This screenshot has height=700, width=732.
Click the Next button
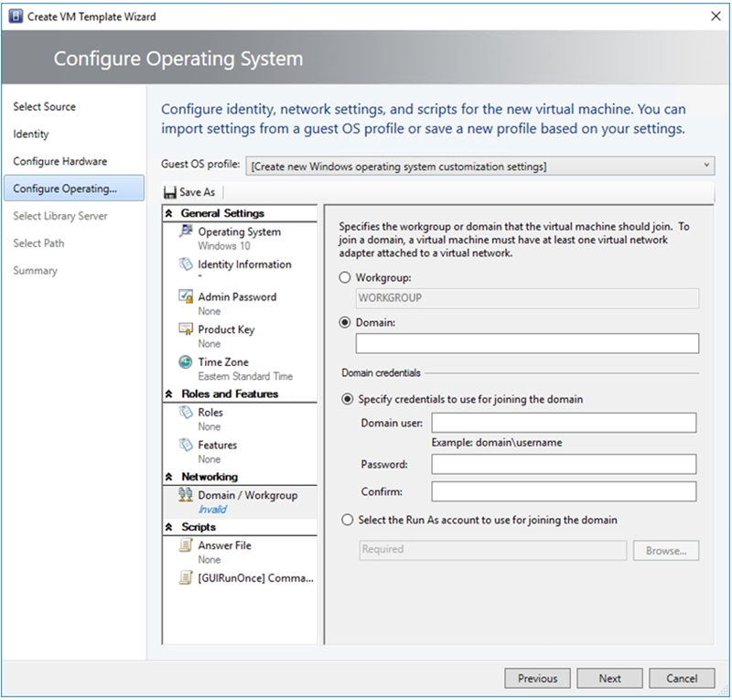click(609, 678)
